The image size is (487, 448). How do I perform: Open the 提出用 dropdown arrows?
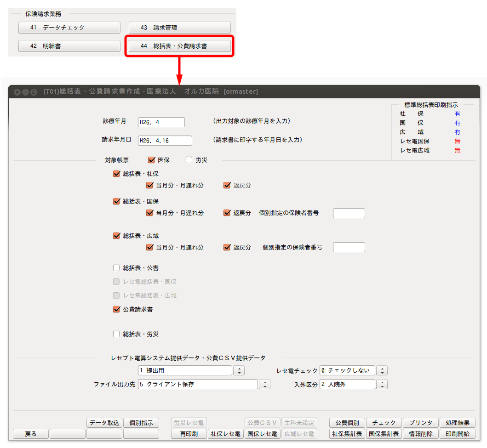[239, 370]
